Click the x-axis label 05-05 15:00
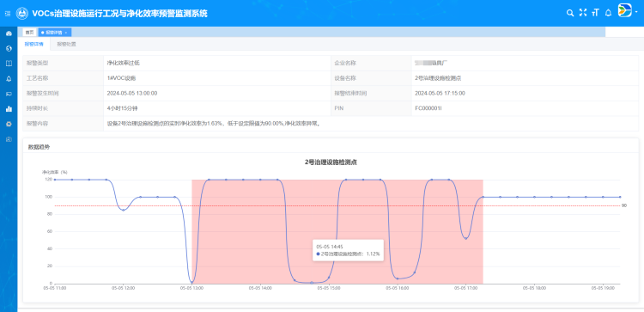This screenshot has width=644, height=312. pos(329,289)
